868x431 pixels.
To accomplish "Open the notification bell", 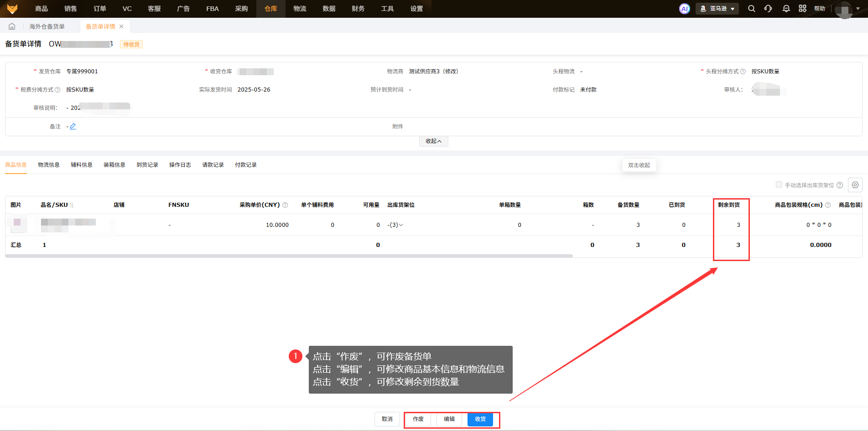I will [786, 9].
